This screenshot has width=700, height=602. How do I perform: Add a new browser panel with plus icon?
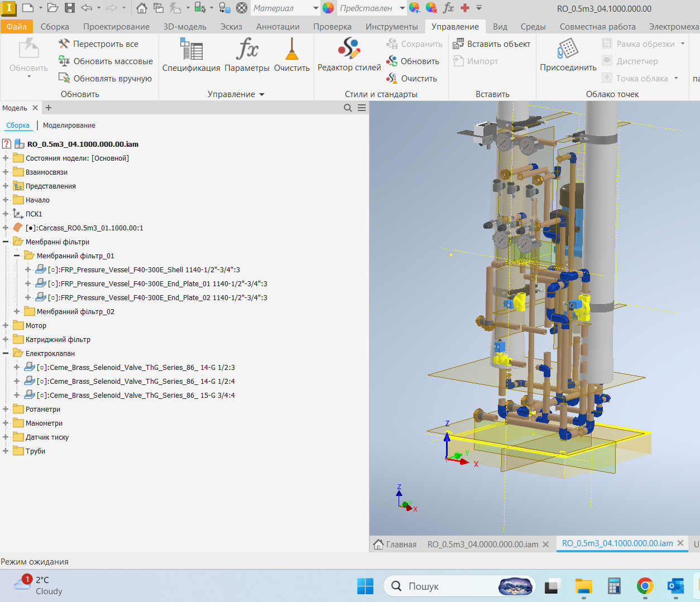[49, 108]
